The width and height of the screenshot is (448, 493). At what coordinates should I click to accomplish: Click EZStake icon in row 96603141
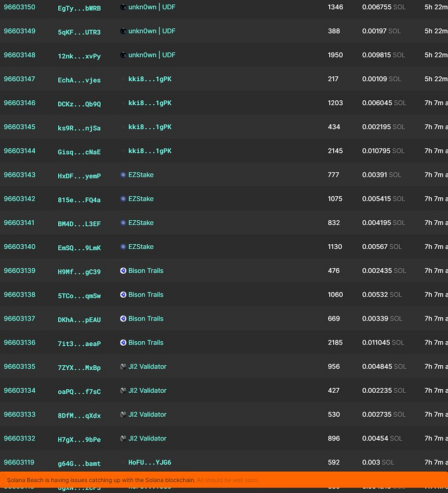coord(123,222)
